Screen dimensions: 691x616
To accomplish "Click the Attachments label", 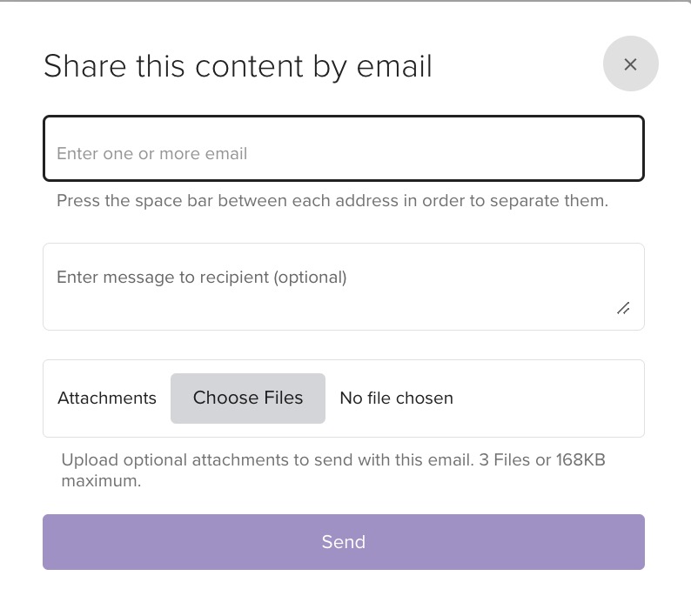I will (x=107, y=398).
